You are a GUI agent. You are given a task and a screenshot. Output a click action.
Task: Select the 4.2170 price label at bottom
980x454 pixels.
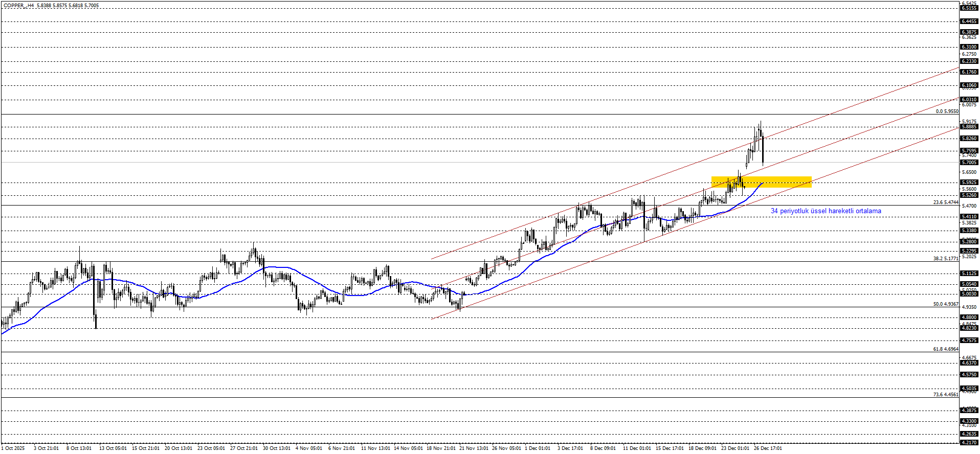click(969, 443)
